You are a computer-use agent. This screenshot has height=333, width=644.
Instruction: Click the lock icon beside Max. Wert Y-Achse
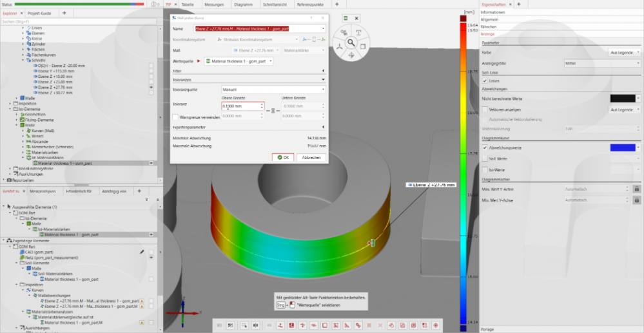[636, 189]
